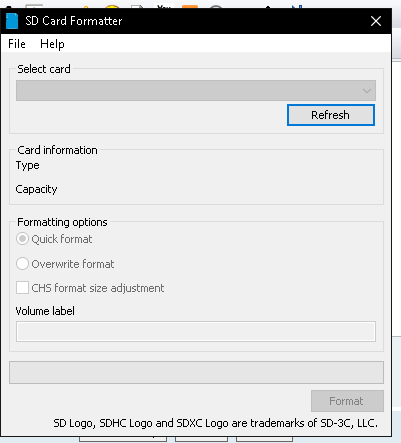Click the Formatting options group heading
This screenshot has width=401, height=443.
click(62, 222)
